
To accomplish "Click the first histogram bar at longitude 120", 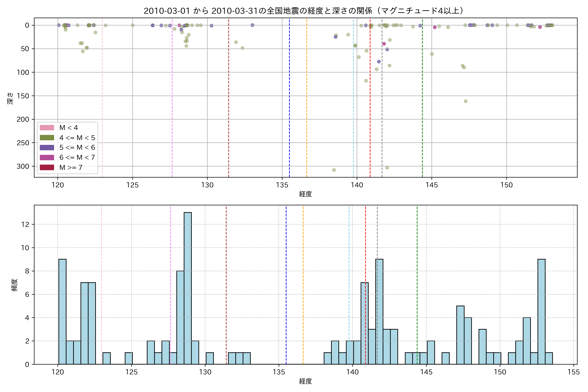I will click(62, 311).
